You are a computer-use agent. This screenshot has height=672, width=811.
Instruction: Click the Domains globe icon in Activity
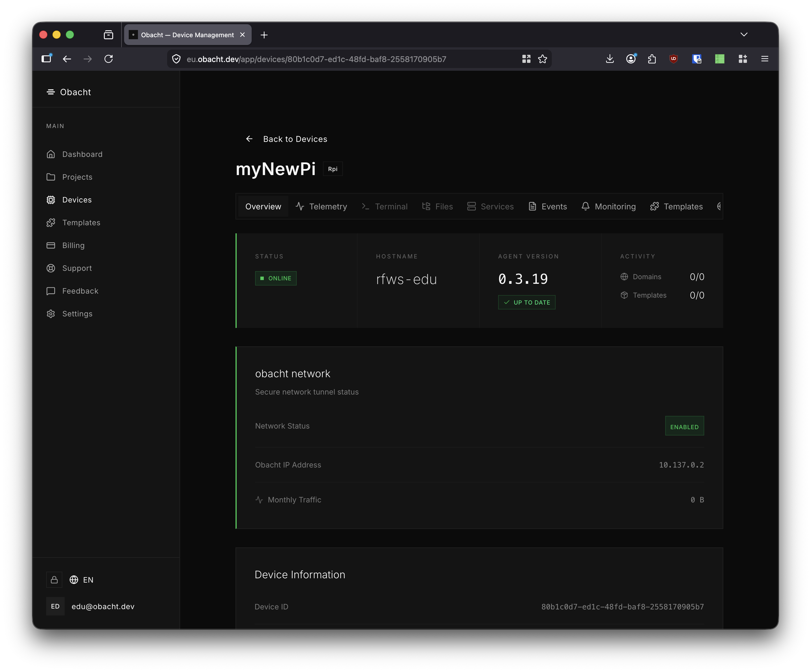(x=624, y=277)
